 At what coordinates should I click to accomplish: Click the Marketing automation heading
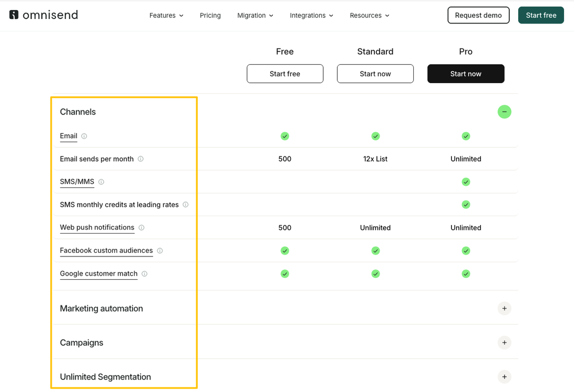point(102,309)
